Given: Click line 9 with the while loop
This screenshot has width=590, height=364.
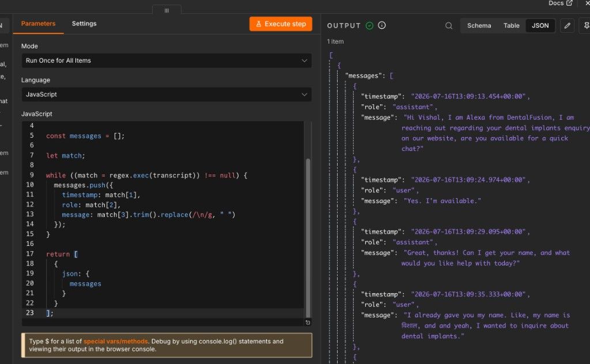Looking at the screenshot, I should [146, 175].
